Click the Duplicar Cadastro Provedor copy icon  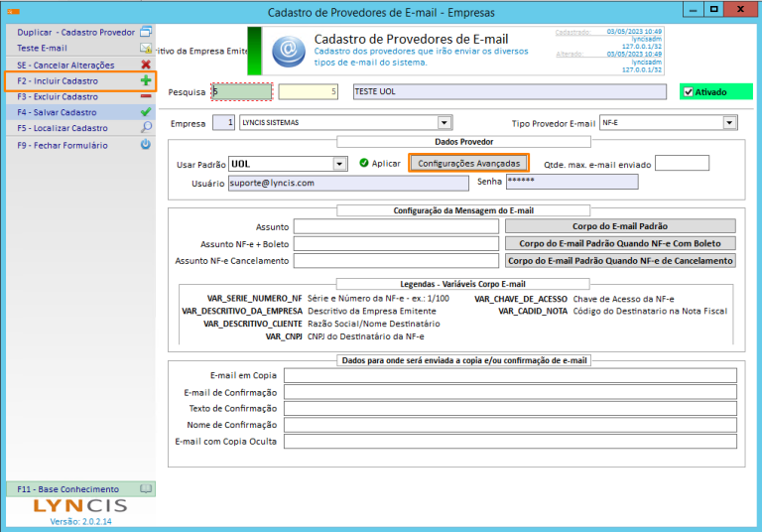click(x=146, y=32)
